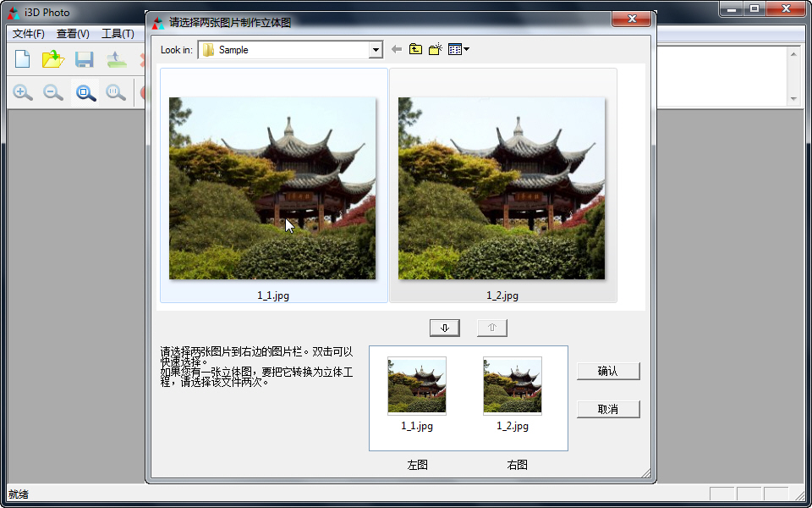
Task: Select the Fit-to-window zoom icon
Action: (x=85, y=93)
